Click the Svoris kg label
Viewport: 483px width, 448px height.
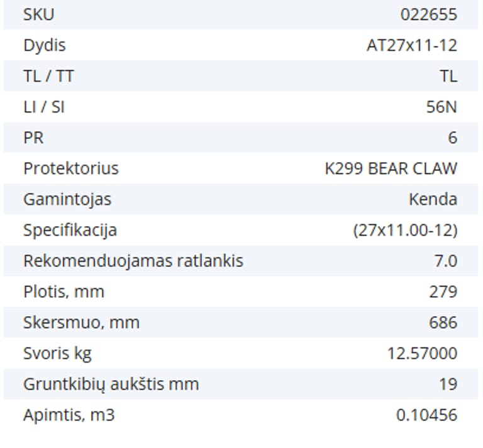(x=57, y=353)
